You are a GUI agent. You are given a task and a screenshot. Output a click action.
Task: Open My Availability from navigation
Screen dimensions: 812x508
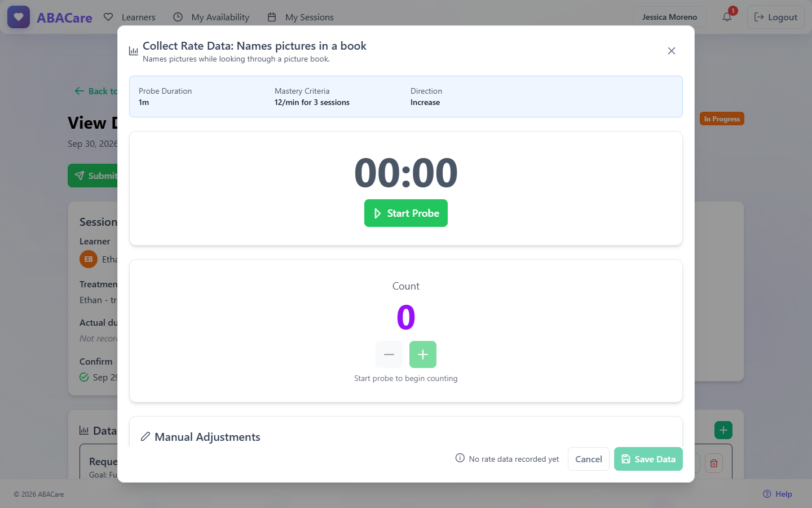pyautogui.click(x=211, y=17)
